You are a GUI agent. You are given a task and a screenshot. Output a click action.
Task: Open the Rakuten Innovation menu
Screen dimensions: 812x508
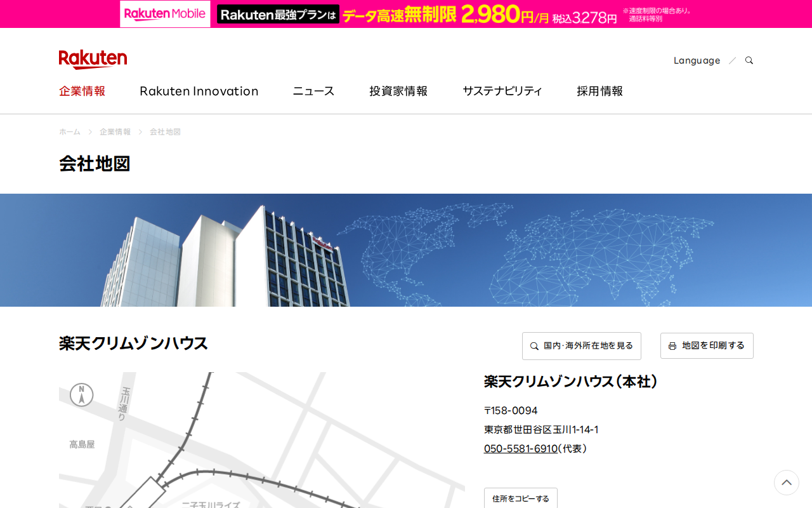click(x=199, y=91)
